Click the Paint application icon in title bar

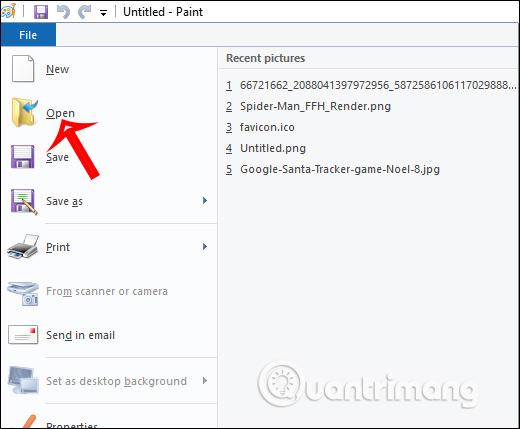click(7, 12)
